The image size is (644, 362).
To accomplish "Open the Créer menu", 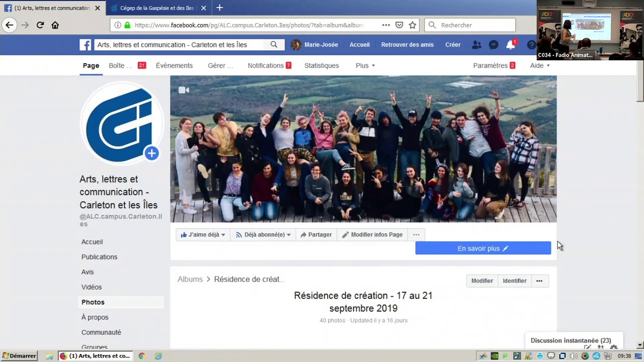I will pyautogui.click(x=453, y=45).
